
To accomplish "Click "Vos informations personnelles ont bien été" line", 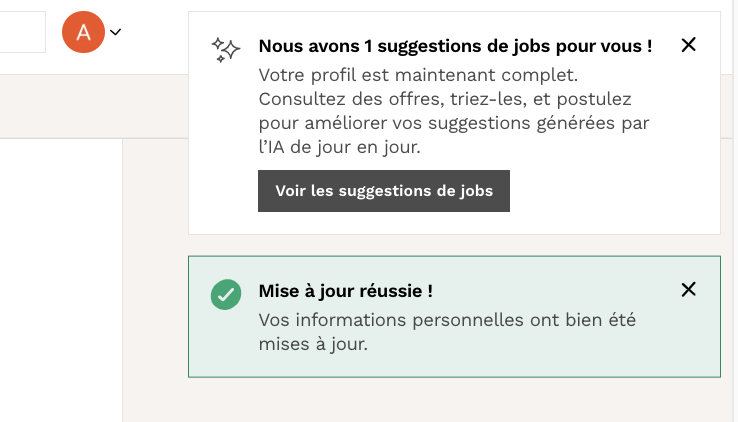I will coord(446,320).
